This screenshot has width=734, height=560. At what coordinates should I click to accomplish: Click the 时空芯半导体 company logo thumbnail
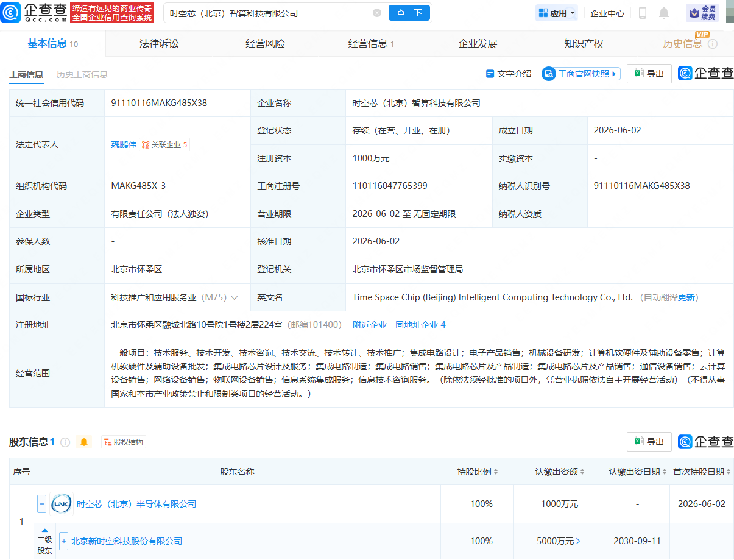pyautogui.click(x=62, y=504)
